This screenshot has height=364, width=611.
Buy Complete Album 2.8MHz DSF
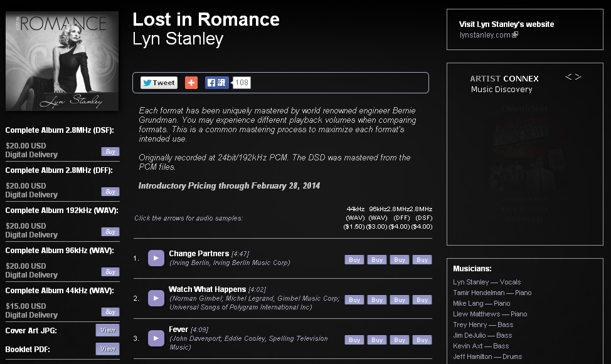coord(110,152)
